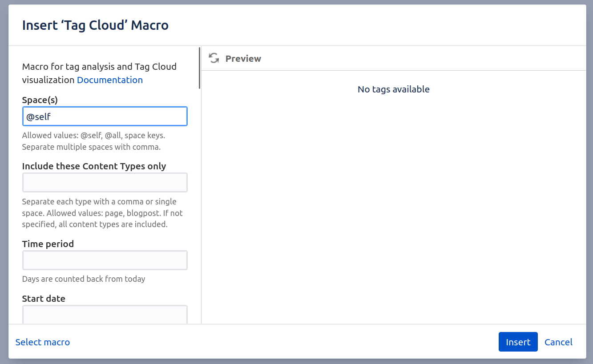
Task: Click the Content Types input field
Action: [x=105, y=182]
